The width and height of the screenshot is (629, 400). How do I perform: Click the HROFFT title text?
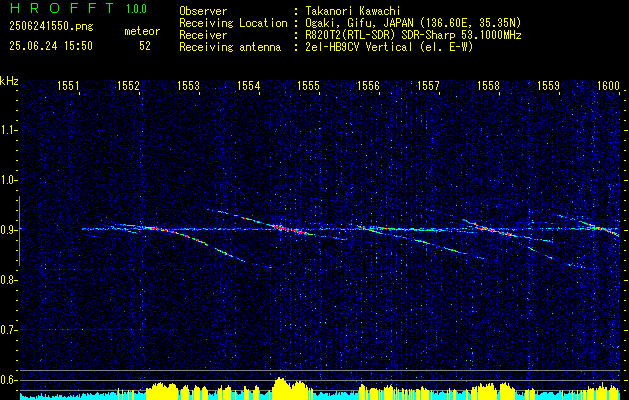pyautogui.click(x=63, y=8)
